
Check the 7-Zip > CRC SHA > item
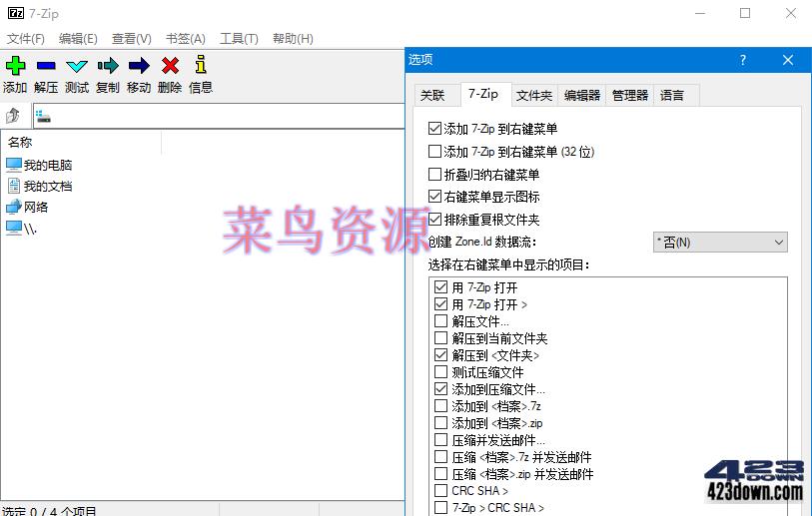[440, 508]
